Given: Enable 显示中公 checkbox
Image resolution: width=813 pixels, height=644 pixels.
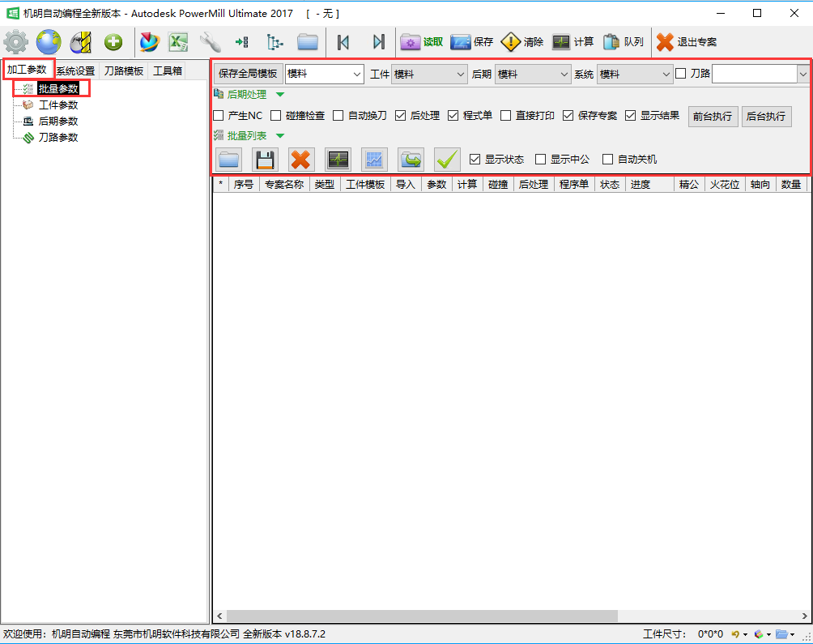Looking at the screenshot, I should coord(540,160).
